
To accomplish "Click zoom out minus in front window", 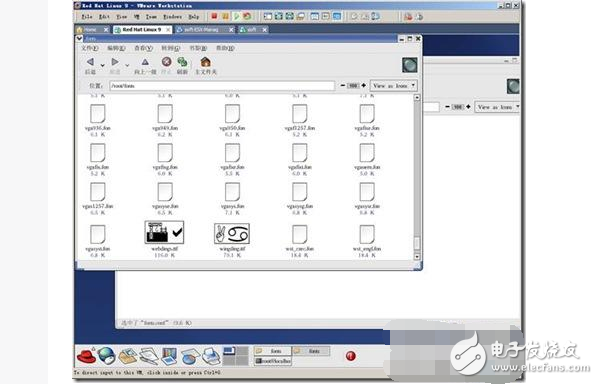I will [x=342, y=85].
